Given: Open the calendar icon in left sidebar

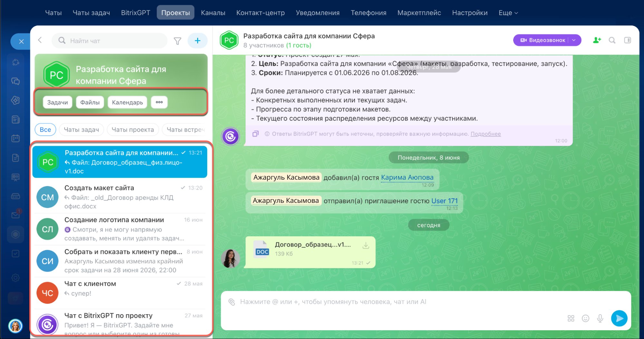Looking at the screenshot, I should [15, 138].
